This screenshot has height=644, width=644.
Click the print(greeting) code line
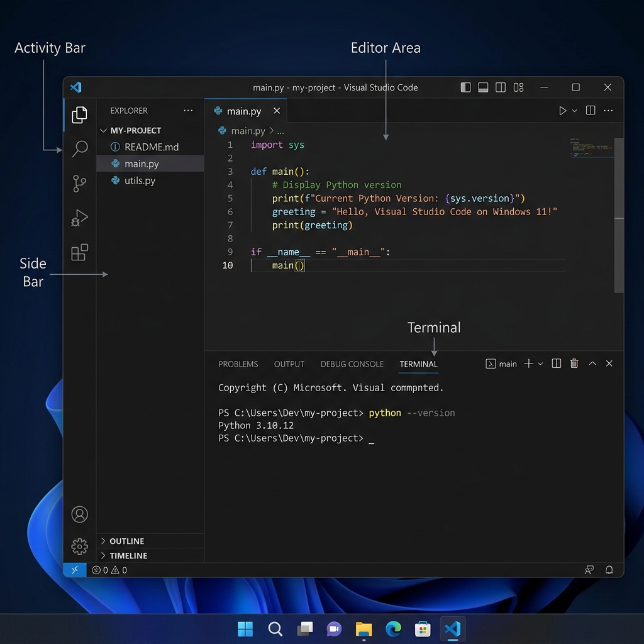click(312, 225)
